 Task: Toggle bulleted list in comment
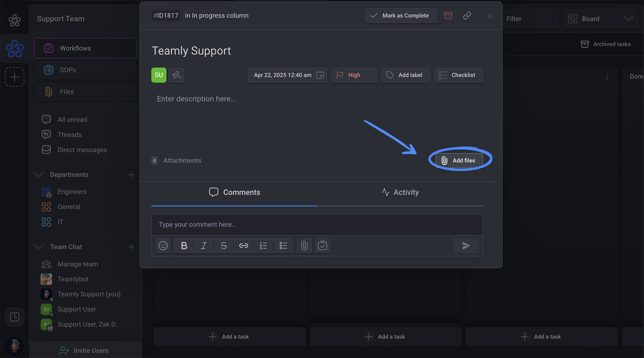click(x=283, y=246)
